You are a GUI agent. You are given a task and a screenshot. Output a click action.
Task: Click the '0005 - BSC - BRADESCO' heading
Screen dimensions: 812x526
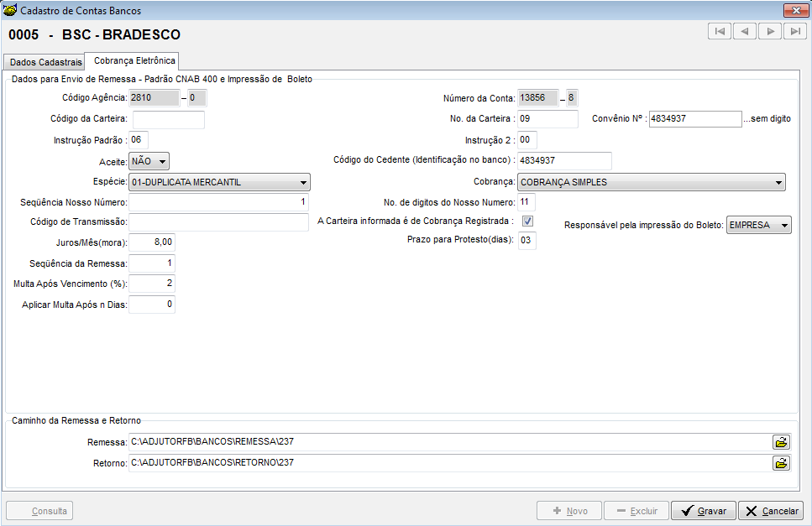(x=94, y=34)
